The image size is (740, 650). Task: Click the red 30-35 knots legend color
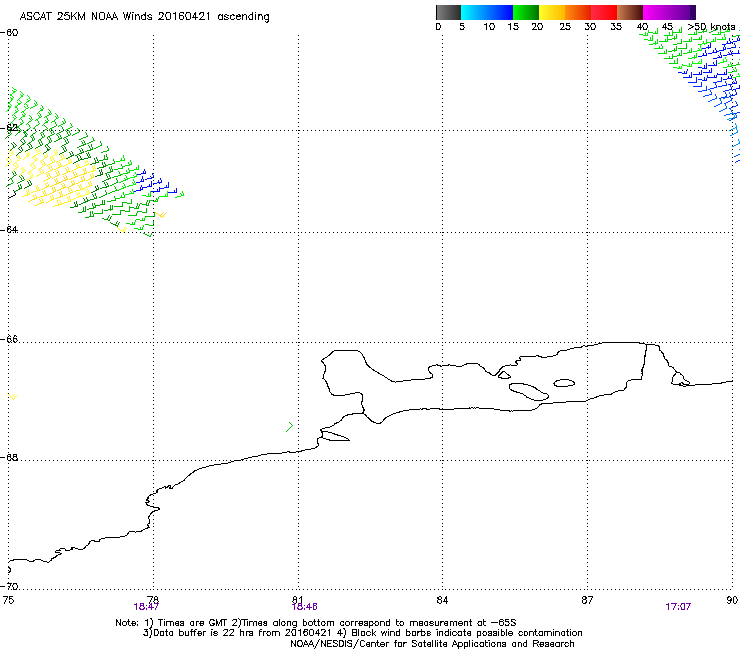tap(604, 12)
